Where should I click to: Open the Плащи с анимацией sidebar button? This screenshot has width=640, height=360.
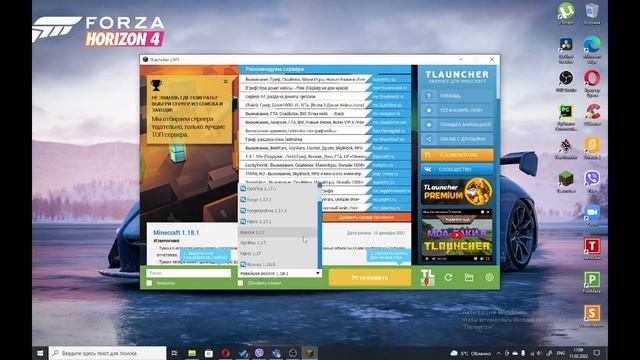coord(457,124)
